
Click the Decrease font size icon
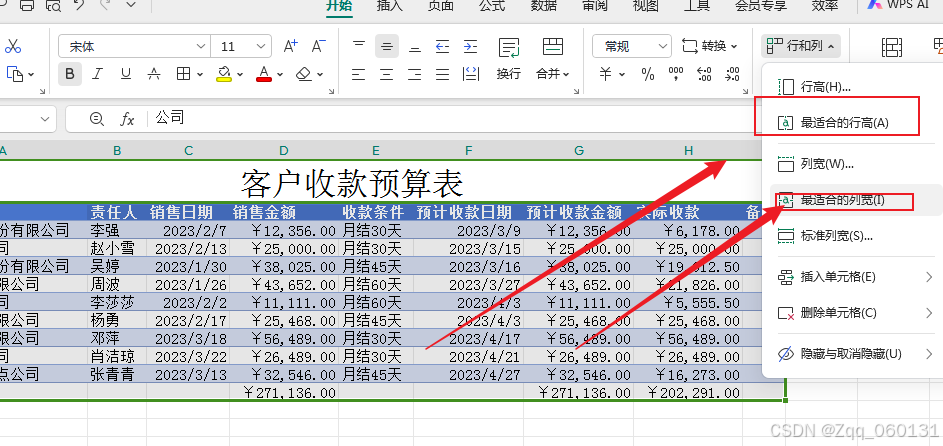[319, 46]
